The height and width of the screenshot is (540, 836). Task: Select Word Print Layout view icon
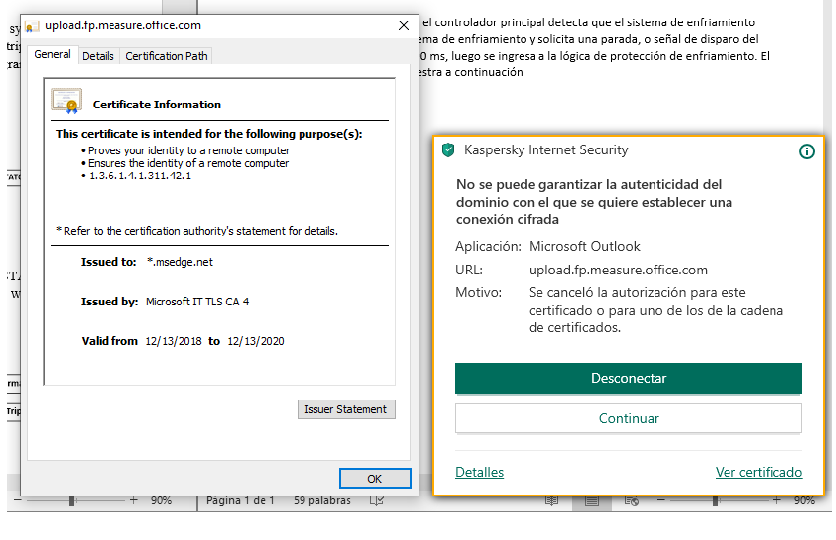click(592, 500)
